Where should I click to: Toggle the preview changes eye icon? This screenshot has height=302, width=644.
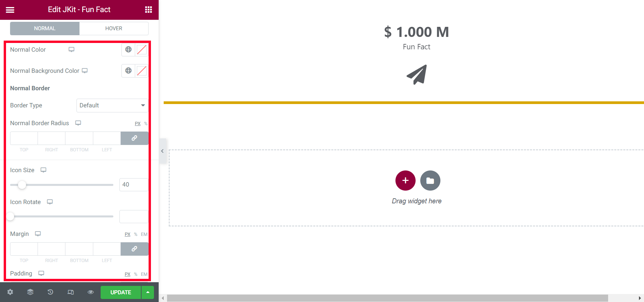(x=91, y=292)
